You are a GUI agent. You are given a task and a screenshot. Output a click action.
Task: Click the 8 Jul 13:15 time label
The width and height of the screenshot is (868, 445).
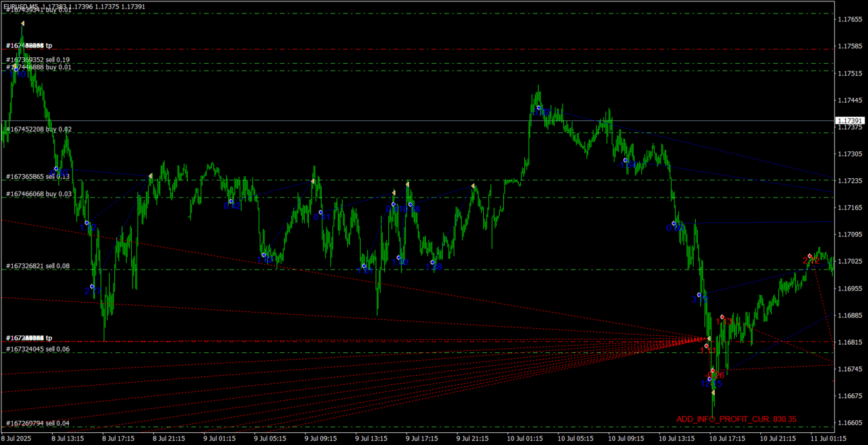[68, 438]
